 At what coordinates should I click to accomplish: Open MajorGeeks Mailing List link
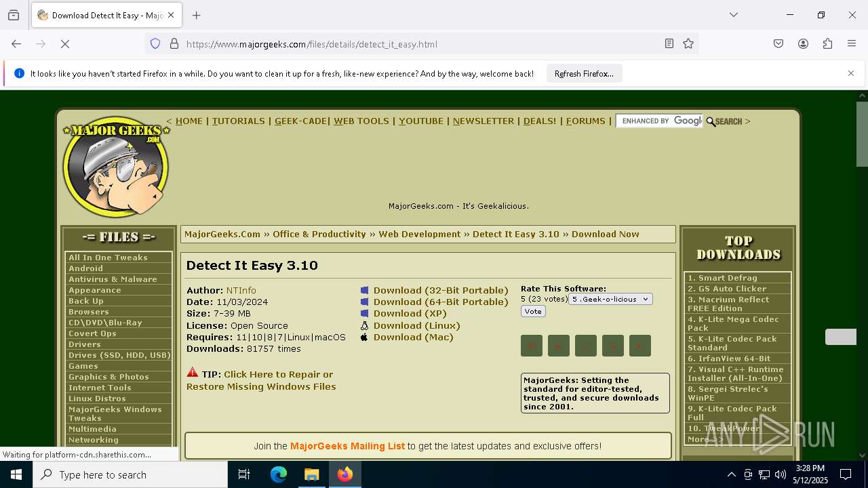pyautogui.click(x=347, y=446)
